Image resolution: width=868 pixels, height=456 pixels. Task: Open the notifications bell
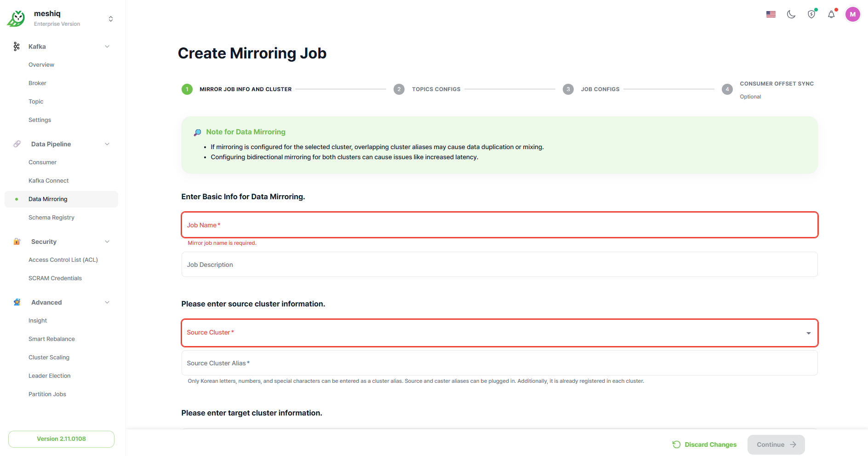(831, 14)
